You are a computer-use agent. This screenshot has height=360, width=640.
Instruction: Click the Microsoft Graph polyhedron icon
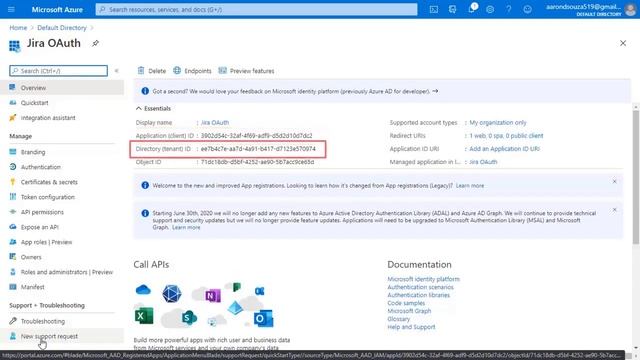click(x=172, y=293)
